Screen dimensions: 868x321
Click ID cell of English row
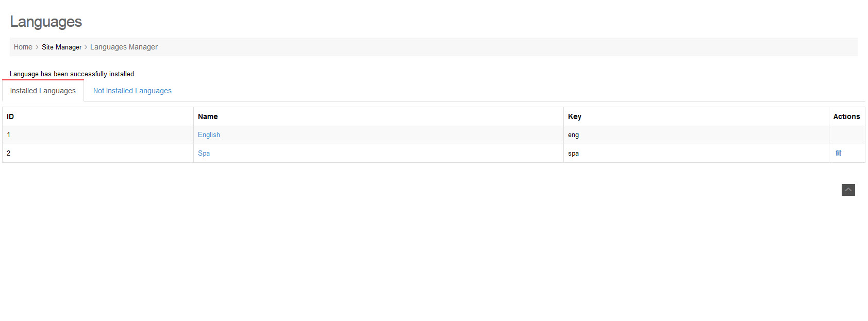tap(9, 135)
